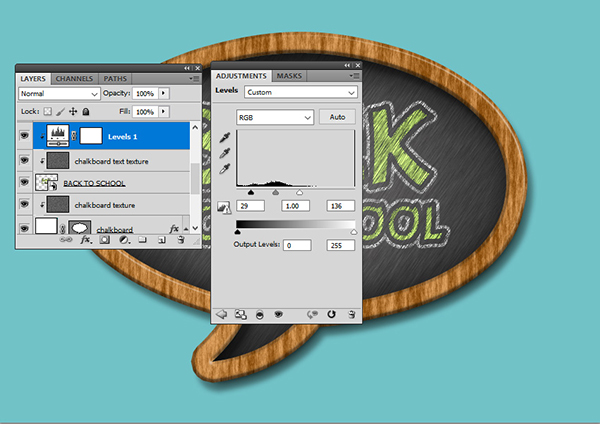This screenshot has width=600, height=424.
Task: Delete layer using Layers panel trash icon
Action: pos(179,241)
